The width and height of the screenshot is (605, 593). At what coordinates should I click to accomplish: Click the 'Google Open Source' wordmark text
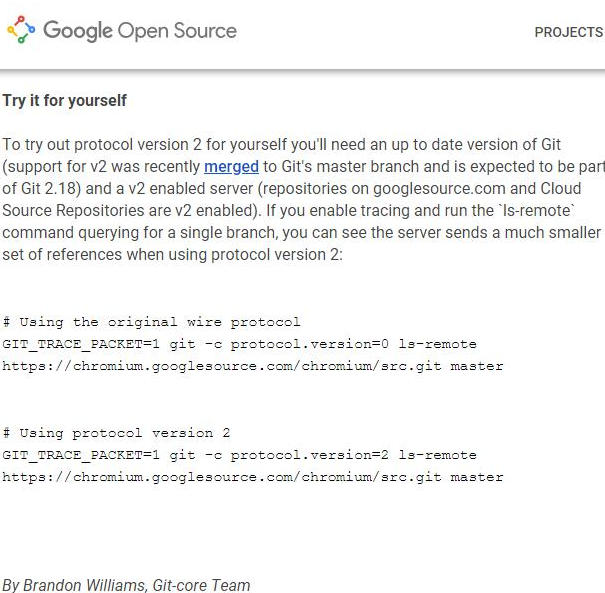click(x=140, y=31)
